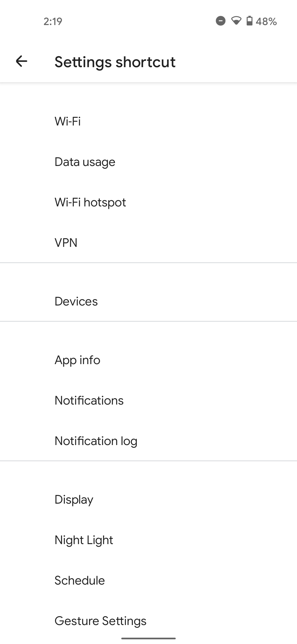Screen dimensions: 297x644
Task: Click the clock showing 2:19
Action: point(53,21)
